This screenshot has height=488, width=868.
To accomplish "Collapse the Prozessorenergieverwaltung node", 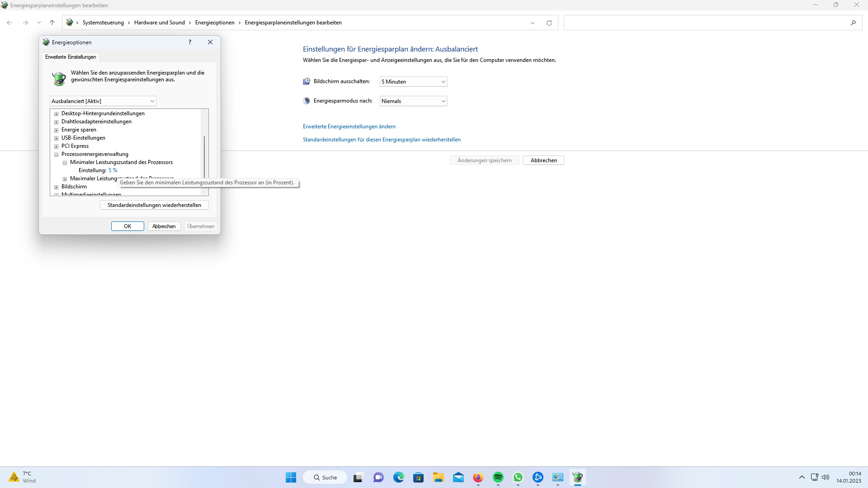I will pyautogui.click(x=57, y=155).
